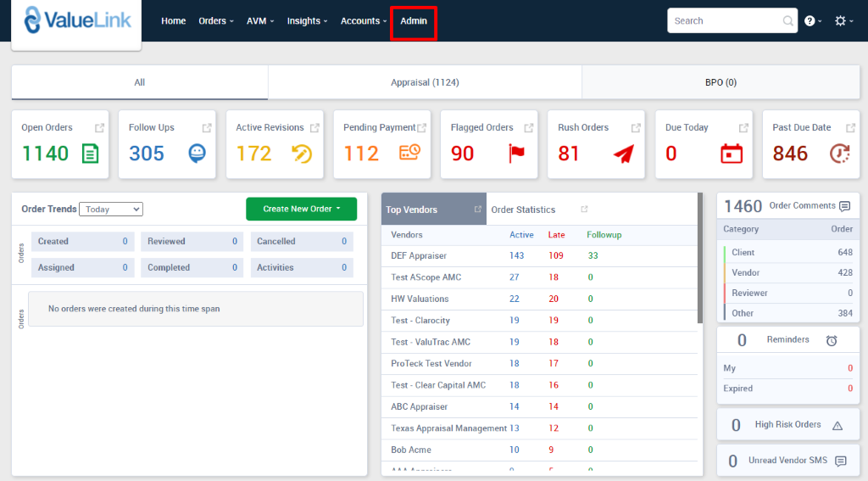Viewport: 868px width, 481px height.
Task: Open Open Orders card external link icon
Action: (x=100, y=128)
